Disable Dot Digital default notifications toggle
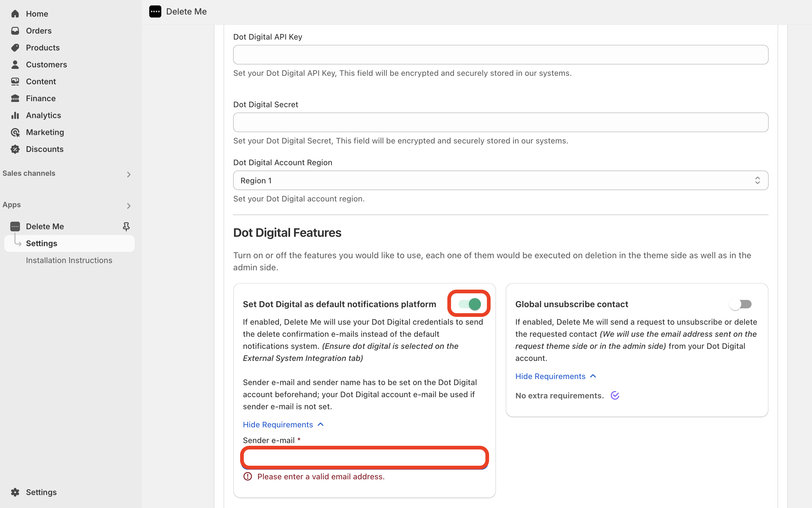This screenshot has height=508, width=812. pos(470,304)
